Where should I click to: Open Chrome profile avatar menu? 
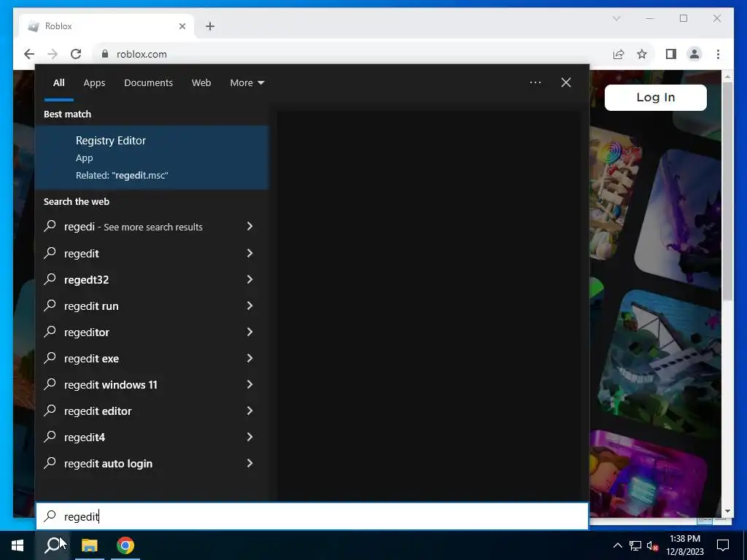(x=694, y=54)
